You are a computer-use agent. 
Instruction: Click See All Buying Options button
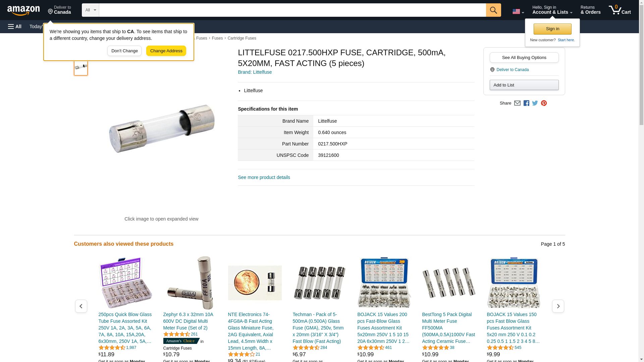coord(524,57)
